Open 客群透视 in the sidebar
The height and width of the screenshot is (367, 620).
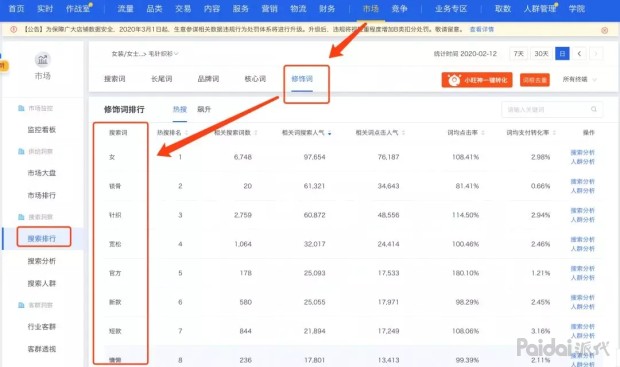pyautogui.click(x=42, y=349)
